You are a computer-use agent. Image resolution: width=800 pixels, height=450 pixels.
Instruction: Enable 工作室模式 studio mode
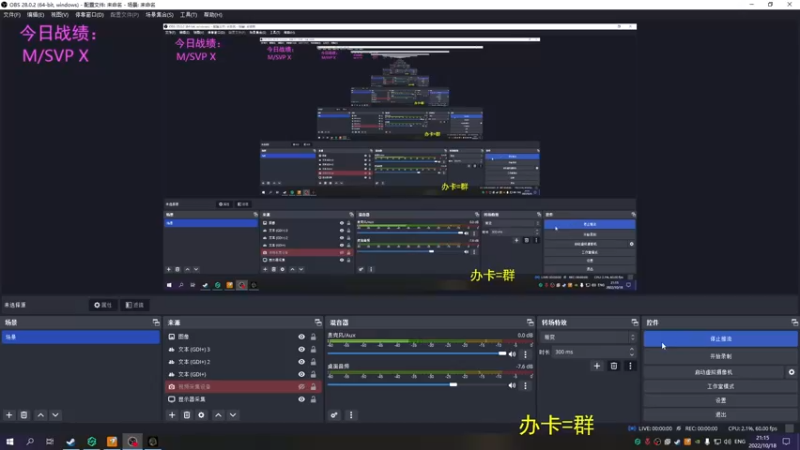720,386
